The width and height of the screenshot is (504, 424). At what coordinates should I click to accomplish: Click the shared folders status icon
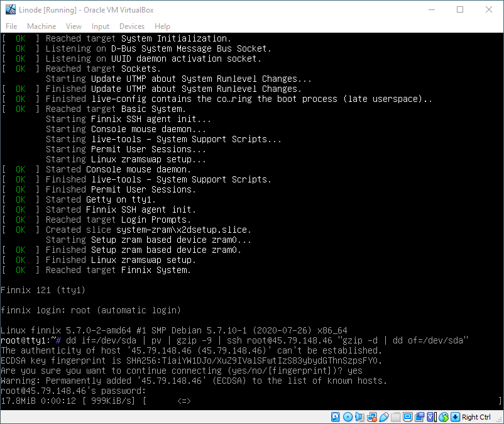click(x=396, y=417)
